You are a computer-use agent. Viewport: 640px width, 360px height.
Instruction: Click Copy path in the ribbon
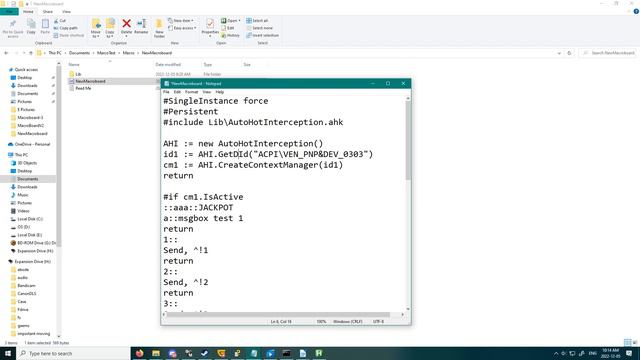(x=66, y=28)
